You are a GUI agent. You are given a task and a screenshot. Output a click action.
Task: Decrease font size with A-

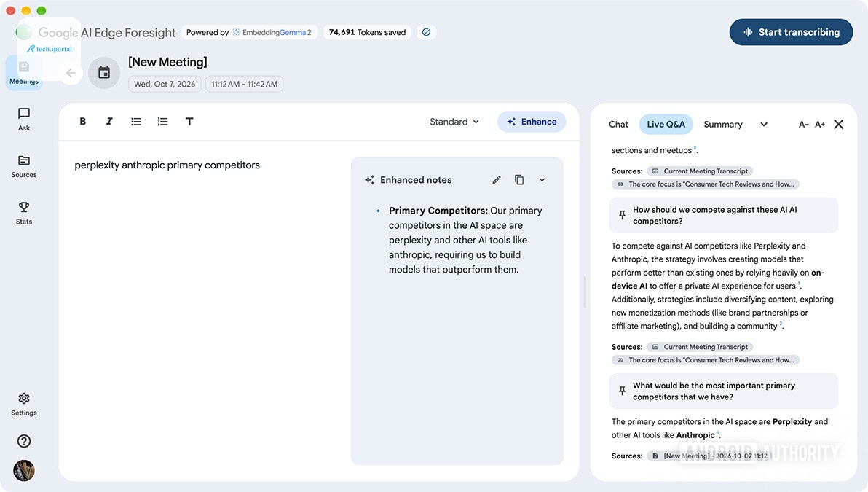click(x=804, y=125)
